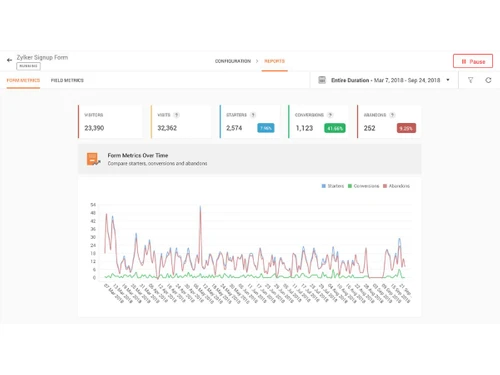The height and width of the screenshot is (375, 500).
Task: Click the Conversions value 1,123
Action: [304, 128]
